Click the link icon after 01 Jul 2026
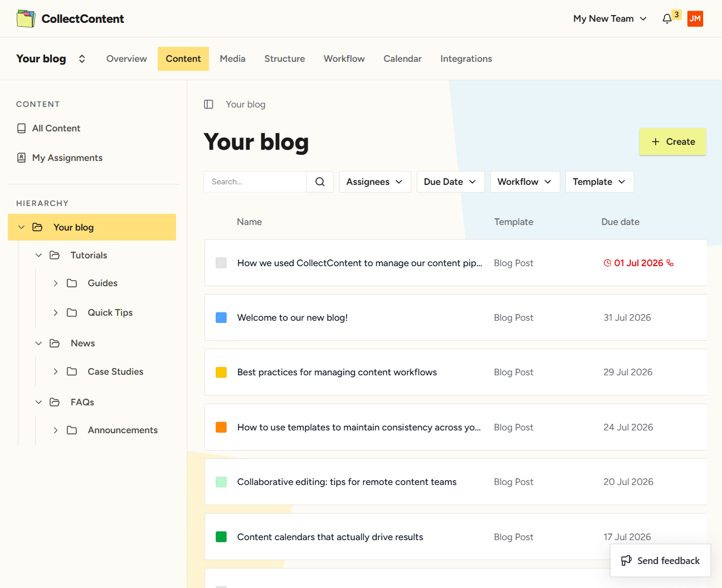 pyautogui.click(x=670, y=263)
